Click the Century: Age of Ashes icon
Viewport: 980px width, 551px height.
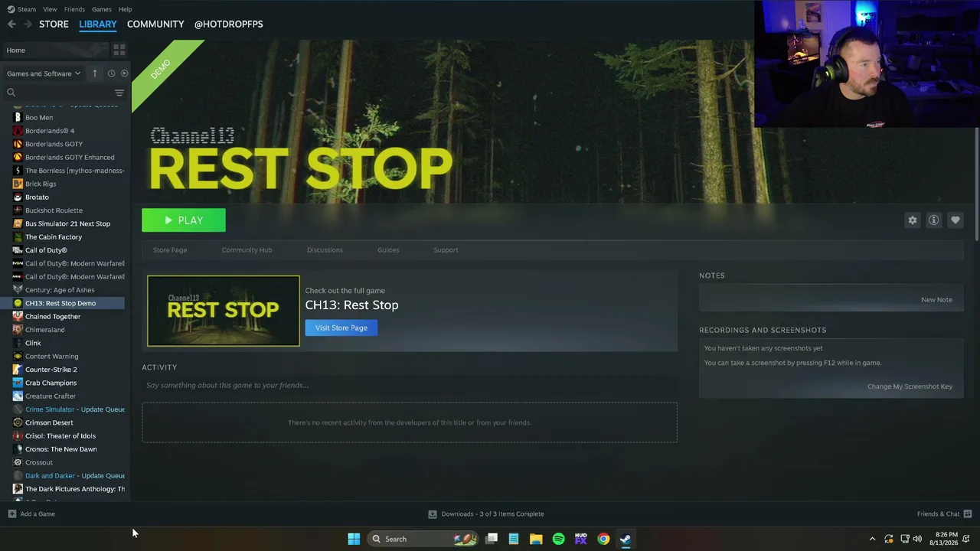(18, 290)
